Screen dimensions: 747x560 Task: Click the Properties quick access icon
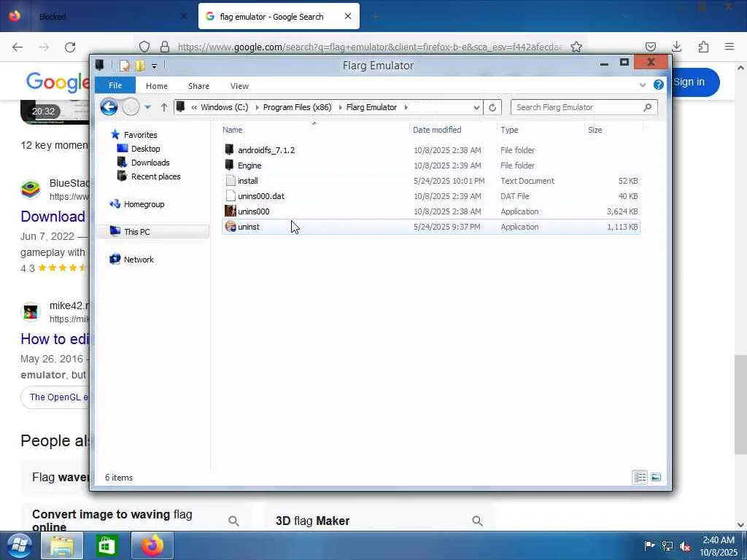124,66
